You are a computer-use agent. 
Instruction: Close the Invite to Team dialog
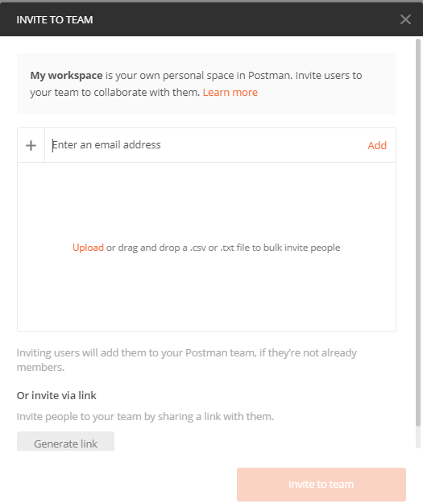[405, 19]
